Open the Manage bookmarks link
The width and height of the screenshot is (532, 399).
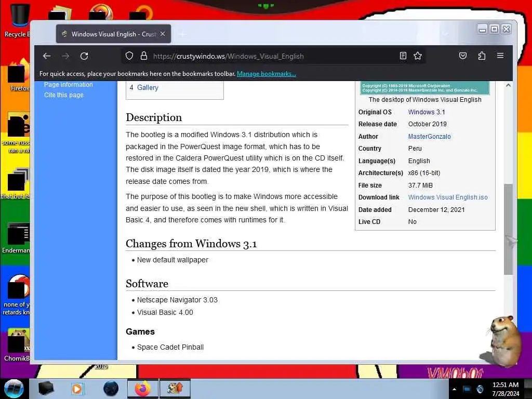pos(267,74)
